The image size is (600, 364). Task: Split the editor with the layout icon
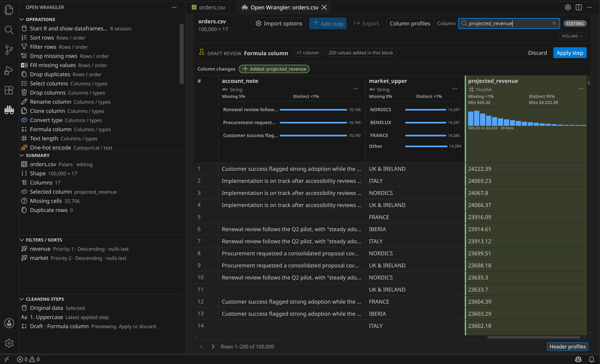(579, 7)
